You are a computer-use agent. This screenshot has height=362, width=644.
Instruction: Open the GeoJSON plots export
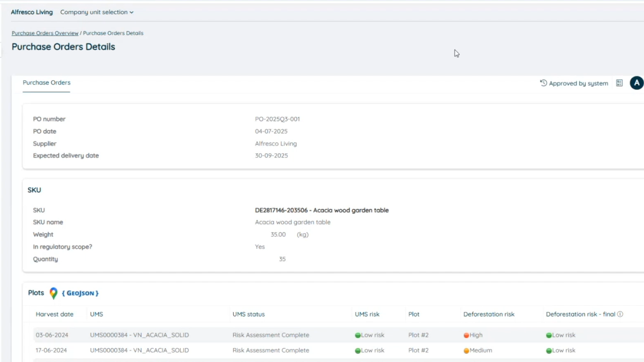pyautogui.click(x=80, y=293)
